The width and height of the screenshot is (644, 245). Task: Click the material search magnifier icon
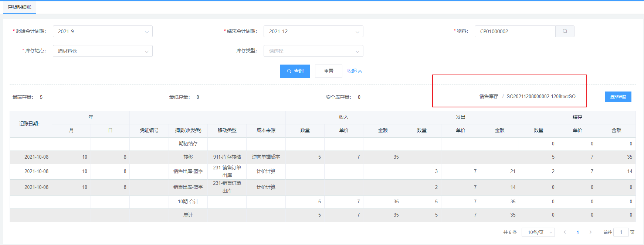click(565, 31)
